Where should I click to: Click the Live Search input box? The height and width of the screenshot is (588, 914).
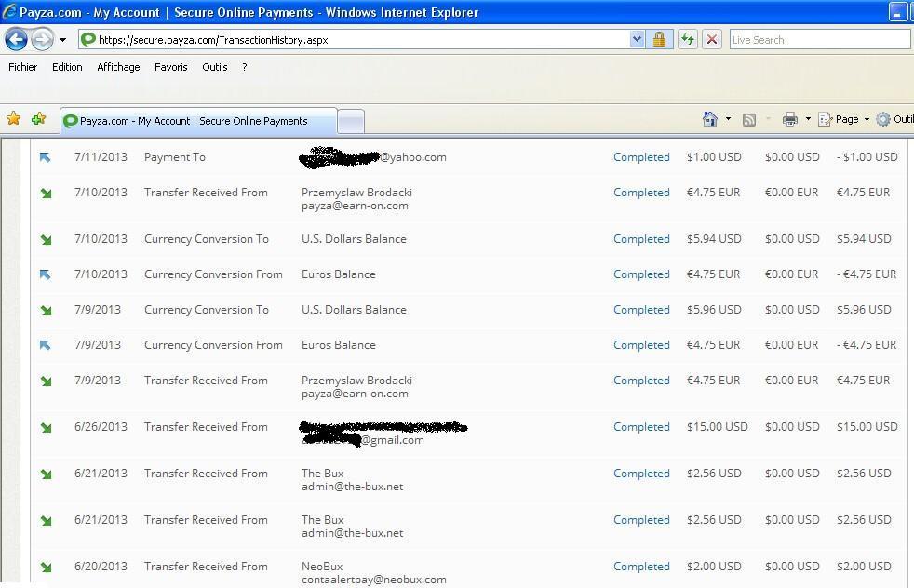click(x=820, y=40)
